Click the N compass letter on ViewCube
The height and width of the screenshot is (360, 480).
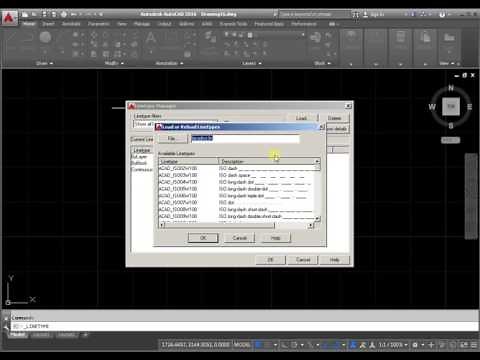click(x=451, y=88)
